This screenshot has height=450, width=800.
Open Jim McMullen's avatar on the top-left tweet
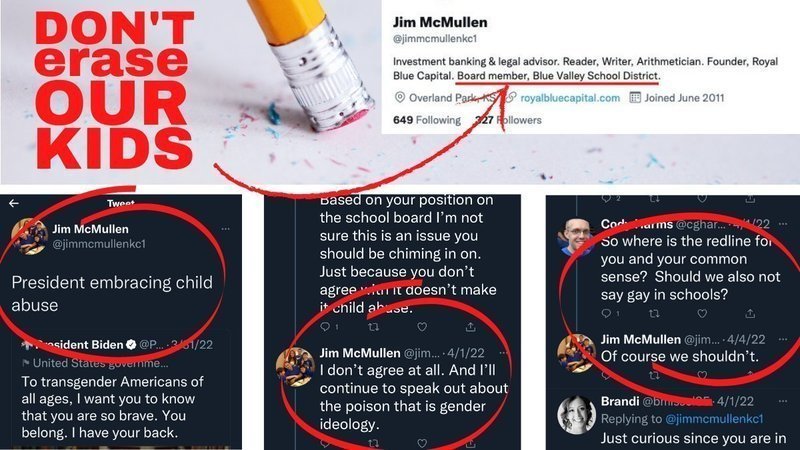coord(30,236)
